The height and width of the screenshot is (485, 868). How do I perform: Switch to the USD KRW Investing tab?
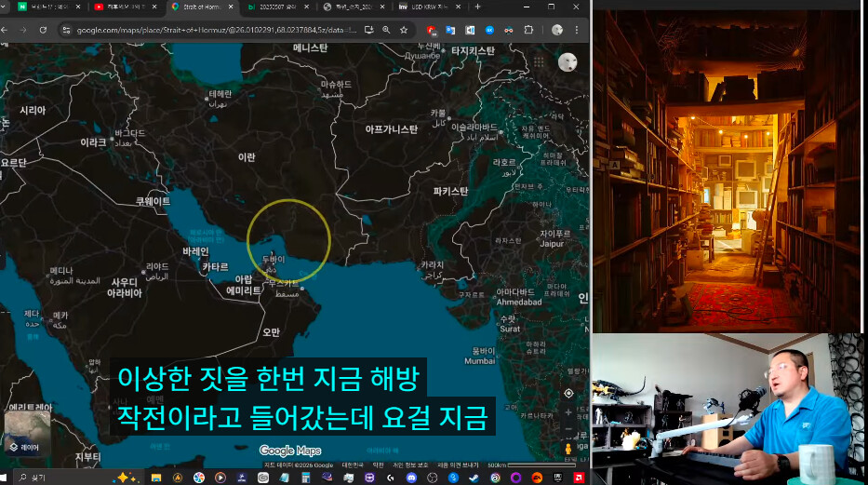[430, 7]
